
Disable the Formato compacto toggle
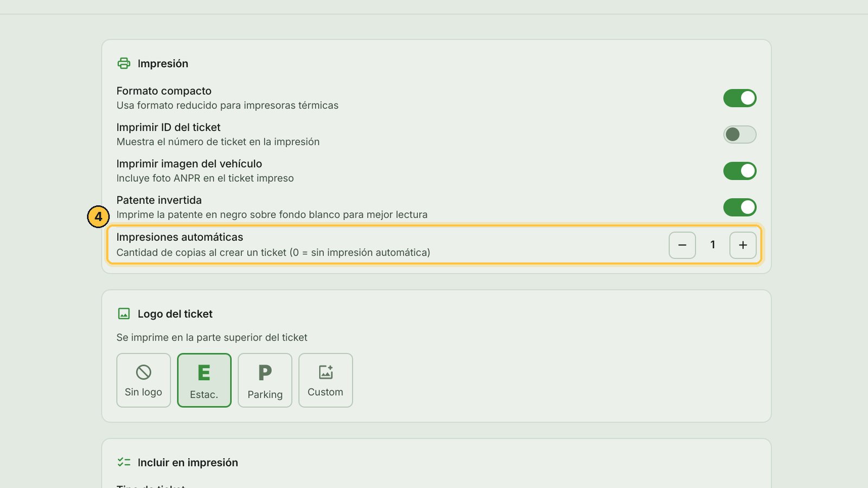(x=739, y=98)
